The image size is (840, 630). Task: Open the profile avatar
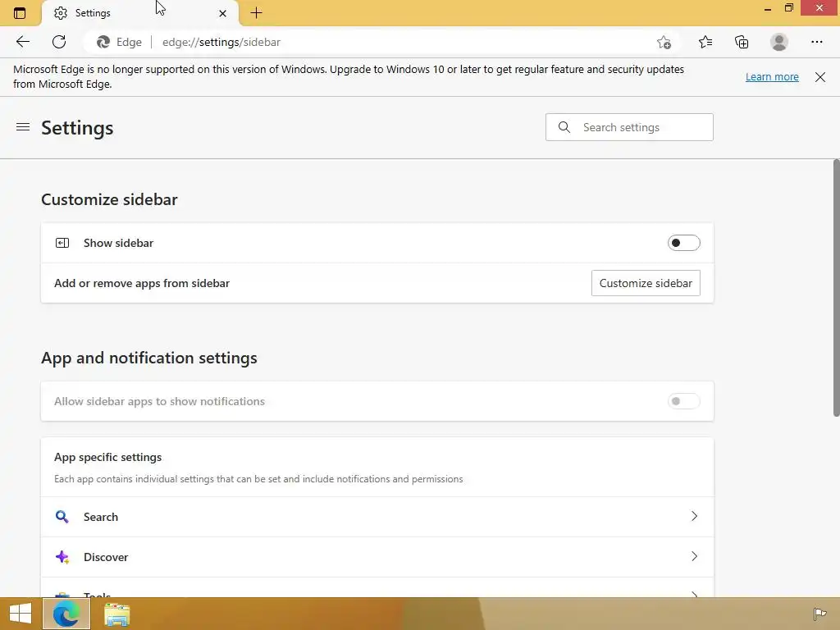(779, 42)
